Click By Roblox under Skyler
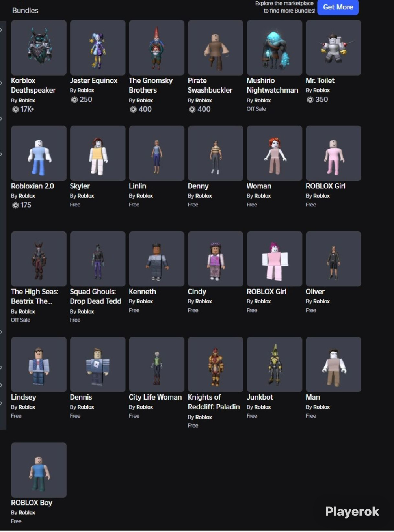The width and height of the screenshot is (394, 532). 82,196
